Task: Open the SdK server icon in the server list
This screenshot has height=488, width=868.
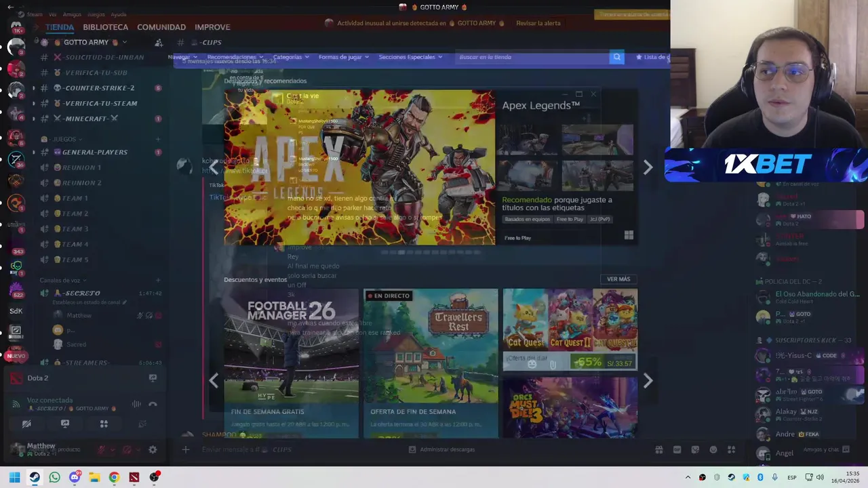Action: pos(16,311)
